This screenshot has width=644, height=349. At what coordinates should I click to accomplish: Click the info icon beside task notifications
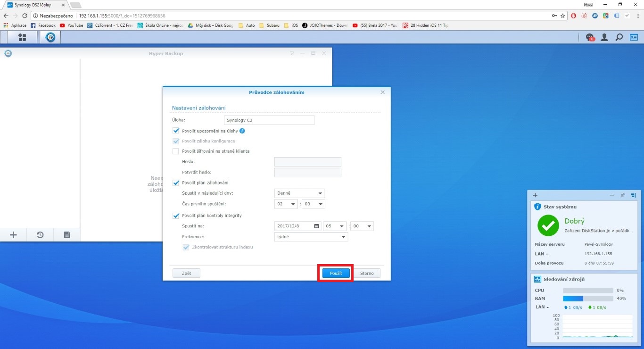click(x=242, y=131)
